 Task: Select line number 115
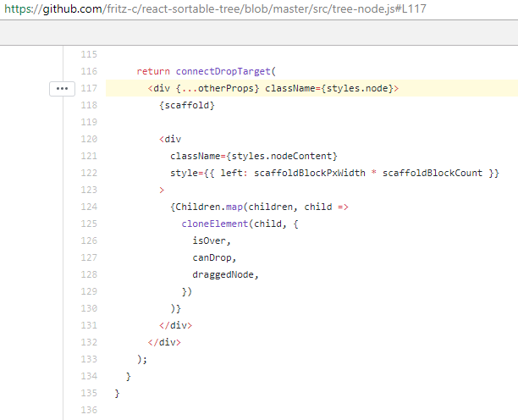click(88, 54)
